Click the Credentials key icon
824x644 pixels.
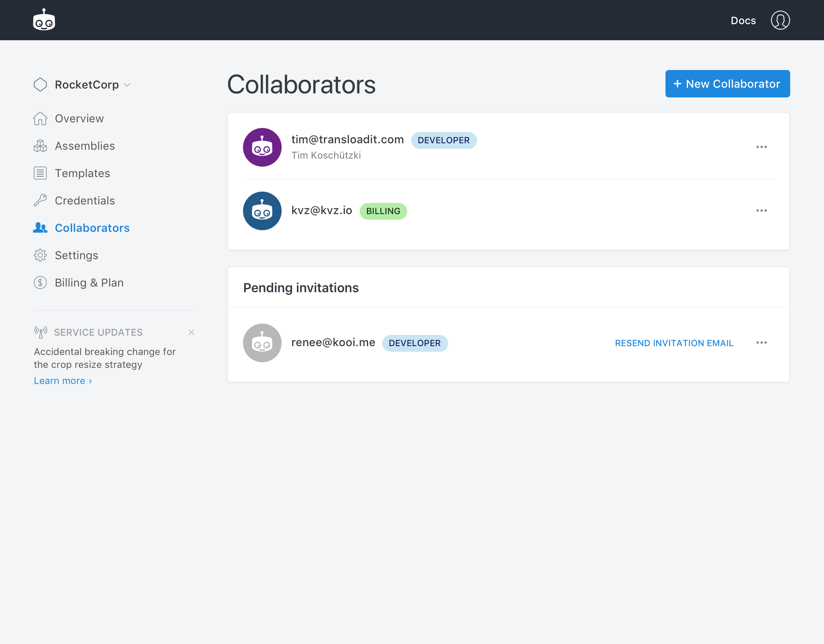pos(40,200)
